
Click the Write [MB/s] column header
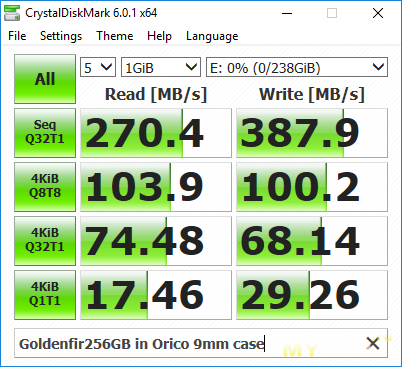(x=312, y=94)
